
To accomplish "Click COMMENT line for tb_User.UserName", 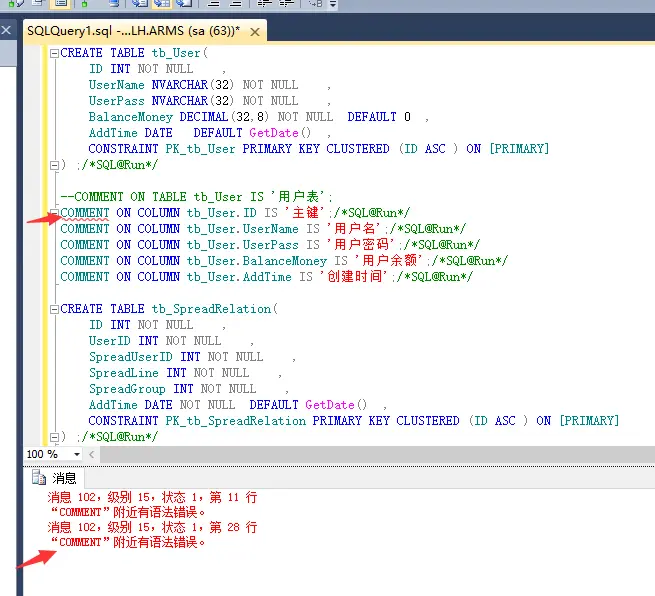I will pyautogui.click(x=263, y=229).
